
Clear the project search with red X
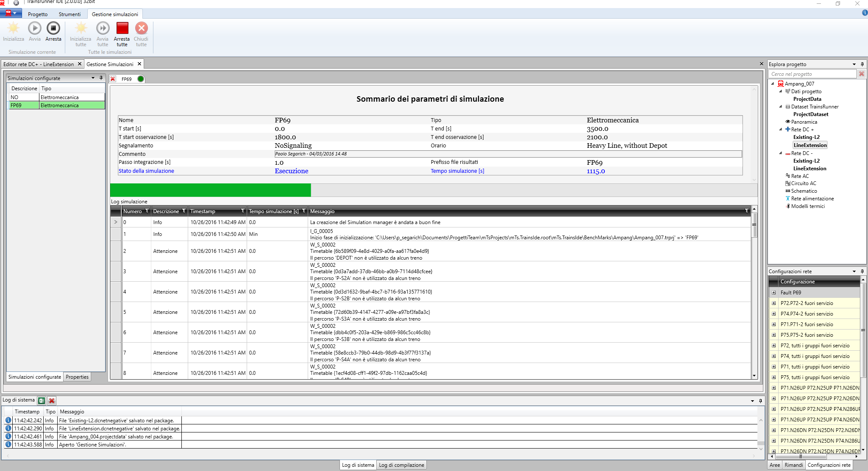pyautogui.click(x=861, y=74)
